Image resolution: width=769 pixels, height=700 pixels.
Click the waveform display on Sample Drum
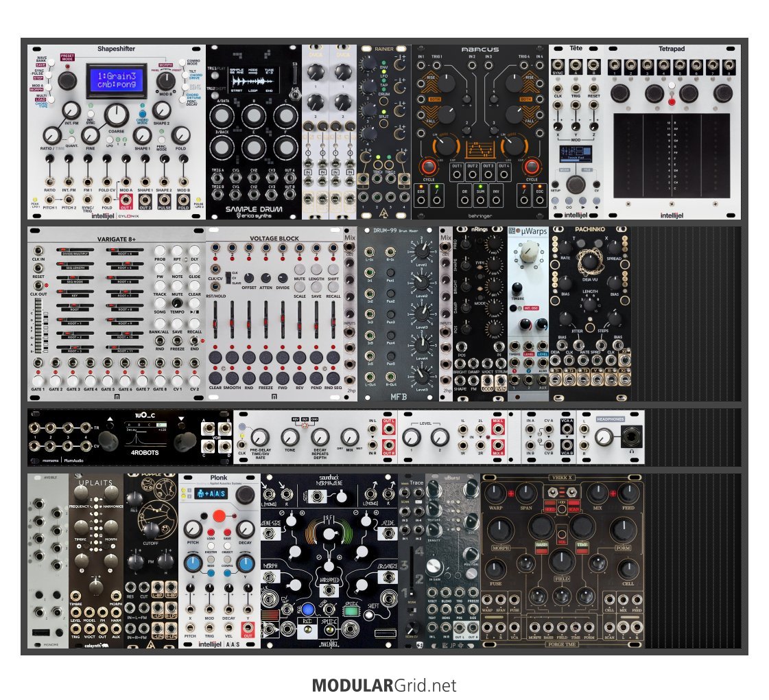[x=254, y=80]
